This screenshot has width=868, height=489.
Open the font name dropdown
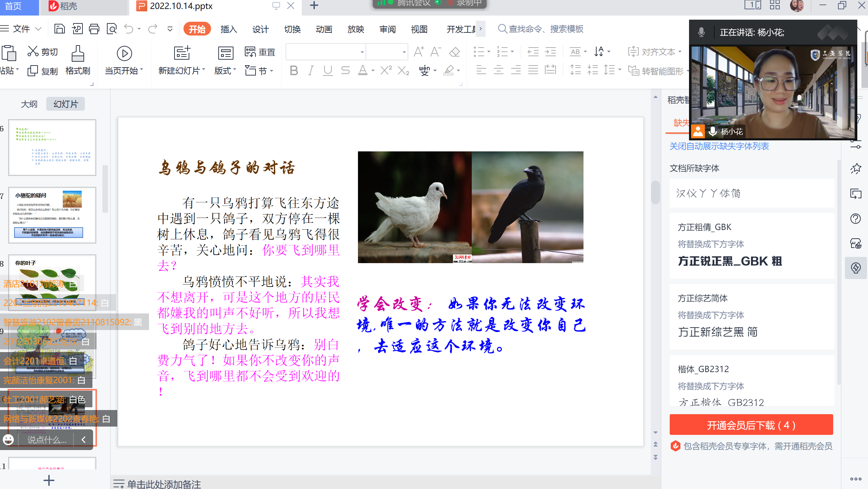click(x=362, y=52)
